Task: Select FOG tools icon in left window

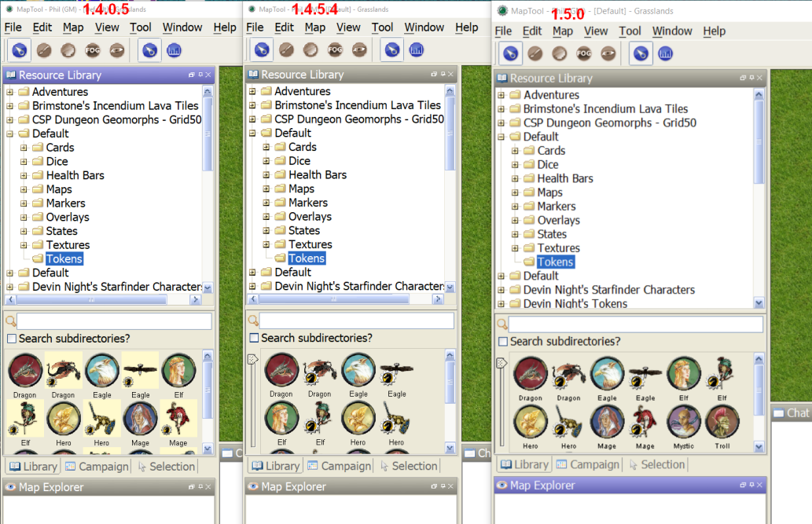Action: (x=93, y=51)
